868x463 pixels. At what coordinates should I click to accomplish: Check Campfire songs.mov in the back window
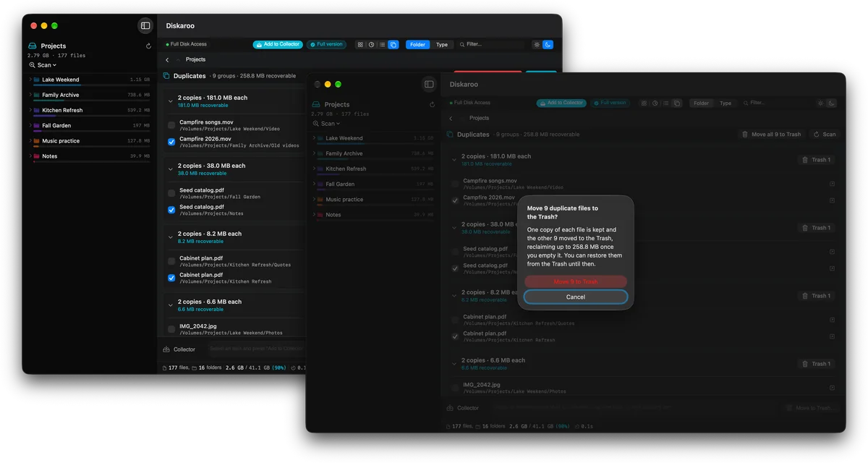coord(171,125)
